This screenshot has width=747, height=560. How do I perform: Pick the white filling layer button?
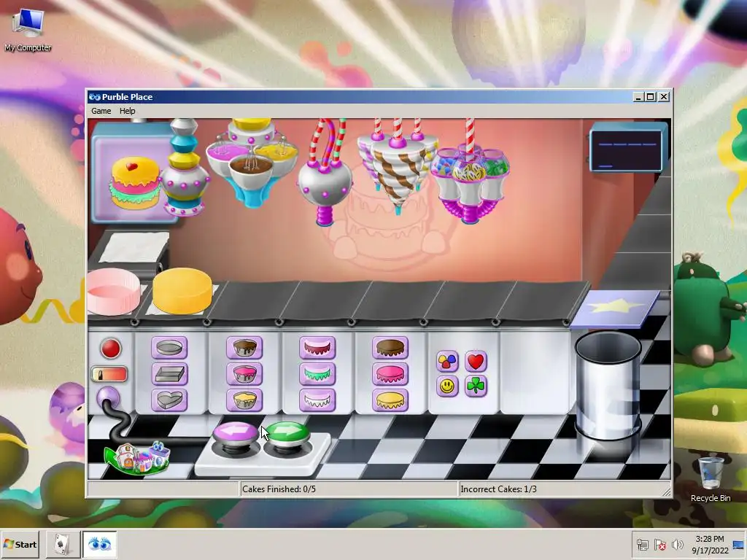click(317, 400)
